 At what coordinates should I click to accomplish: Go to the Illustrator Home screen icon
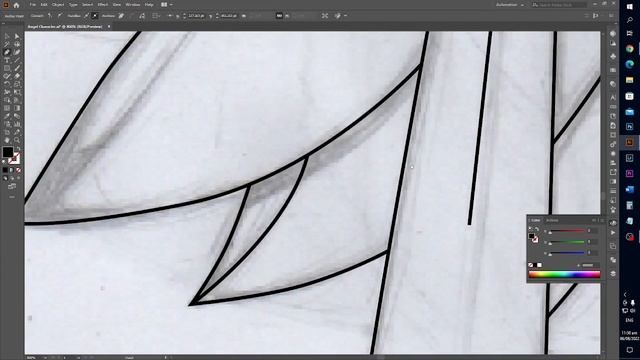(16, 5)
